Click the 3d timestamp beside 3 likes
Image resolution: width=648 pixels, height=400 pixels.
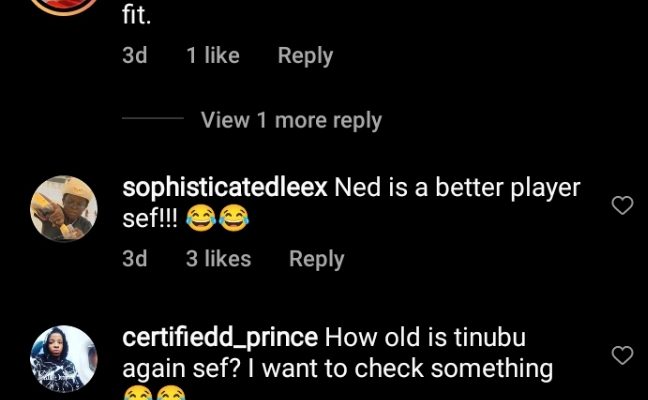tap(134, 259)
